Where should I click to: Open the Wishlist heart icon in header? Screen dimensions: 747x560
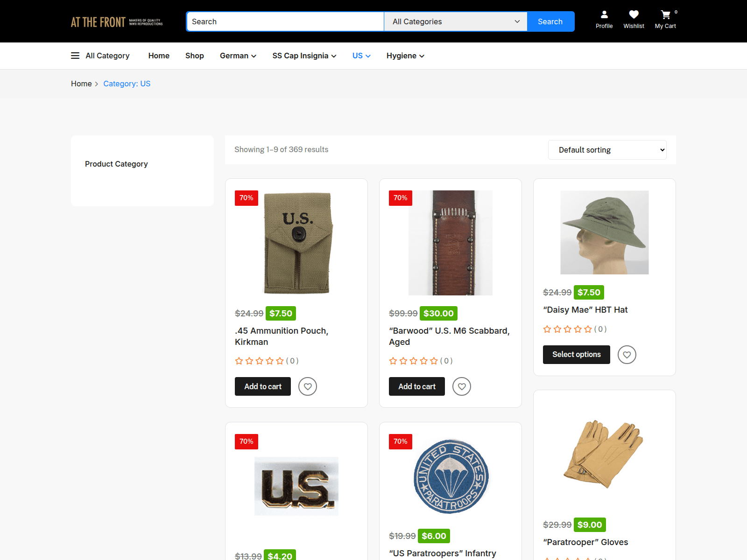(634, 20)
